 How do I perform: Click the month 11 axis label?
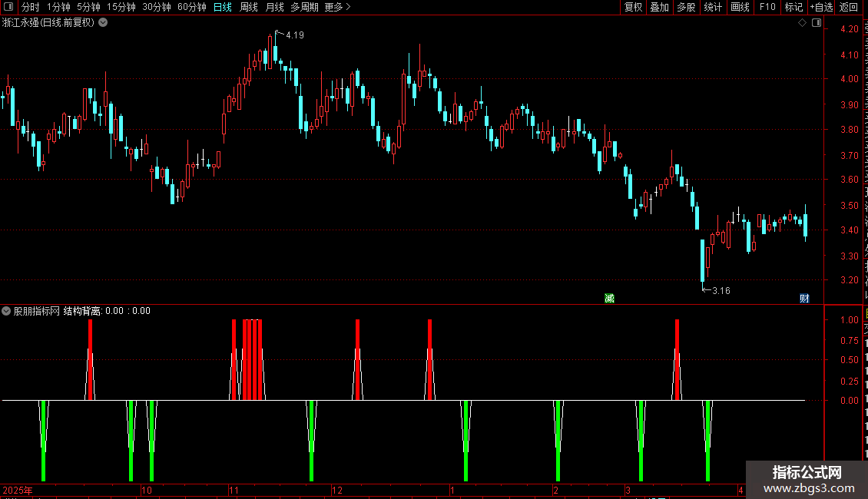(x=234, y=490)
